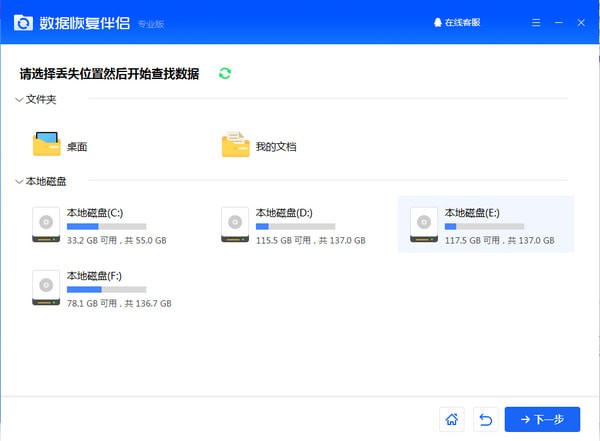
Task: Click the home icon button
Action: pos(452,419)
